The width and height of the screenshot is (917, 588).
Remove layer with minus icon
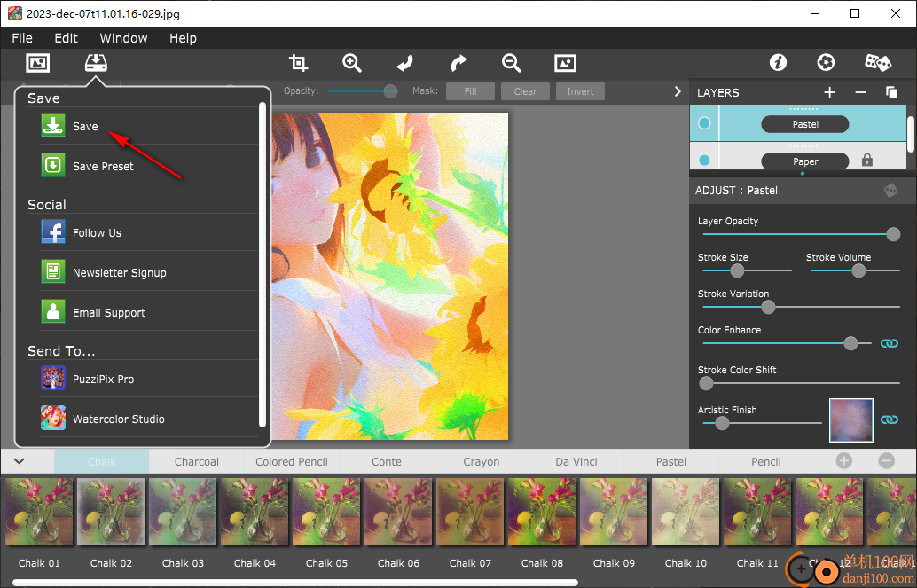pyautogui.click(x=860, y=92)
